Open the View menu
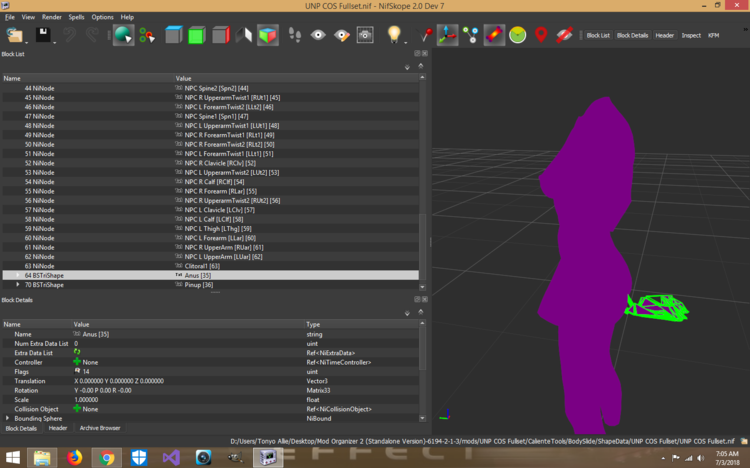This screenshot has width=750, height=468. point(28,17)
